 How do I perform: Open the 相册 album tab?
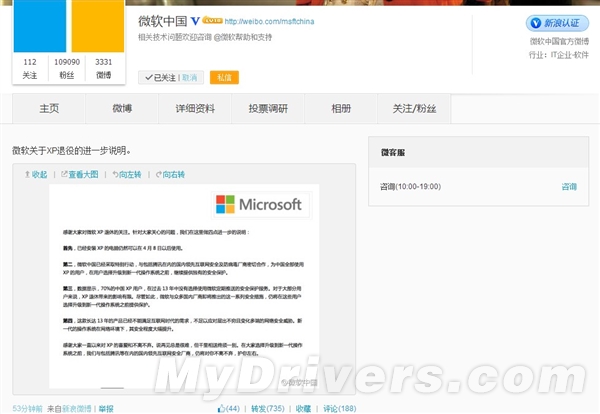(x=341, y=109)
